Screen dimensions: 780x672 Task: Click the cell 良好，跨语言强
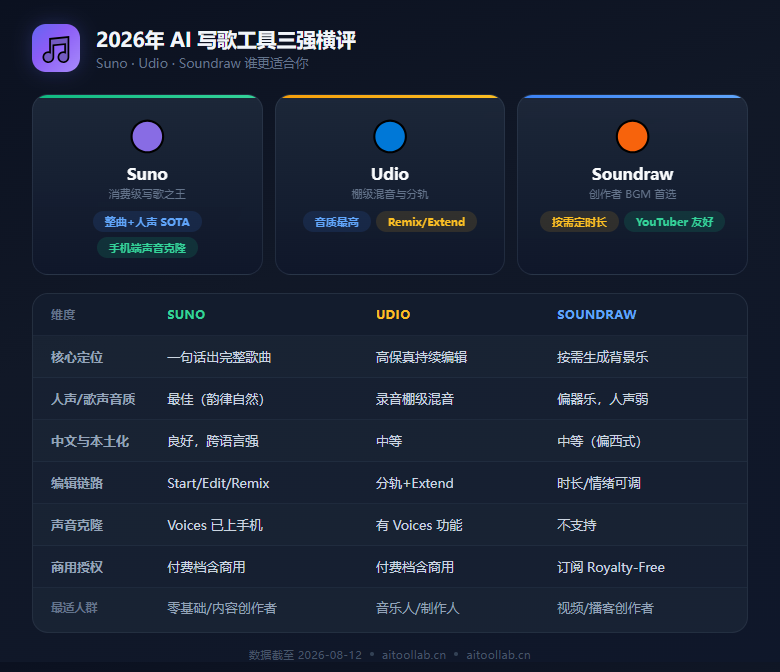[213, 441]
